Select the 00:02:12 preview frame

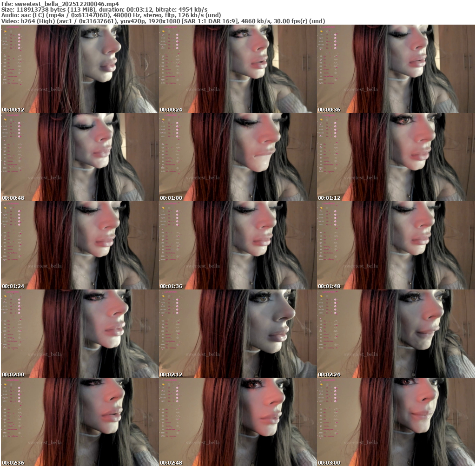[x=238, y=334]
